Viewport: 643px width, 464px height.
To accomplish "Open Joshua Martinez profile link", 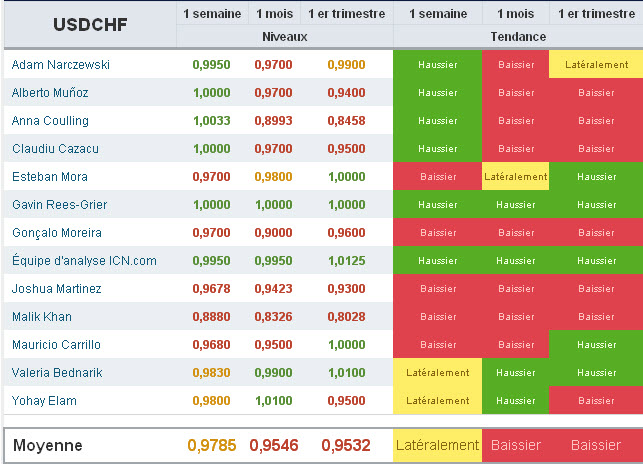I will (57, 289).
